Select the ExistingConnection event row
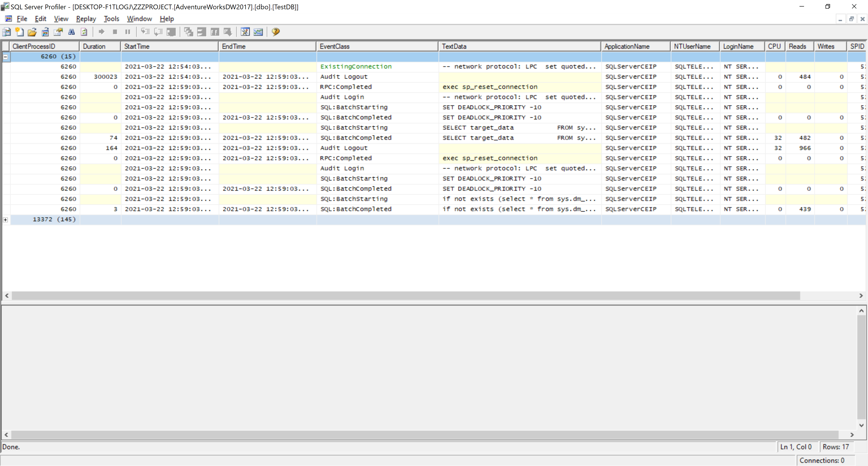868x466 pixels. point(356,67)
